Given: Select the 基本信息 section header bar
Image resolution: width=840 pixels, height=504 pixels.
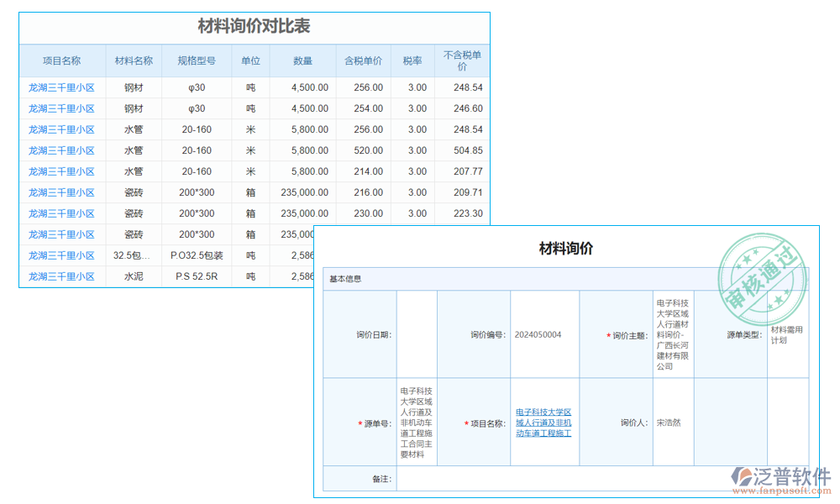Looking at the screenshot, I should point(346,278).
